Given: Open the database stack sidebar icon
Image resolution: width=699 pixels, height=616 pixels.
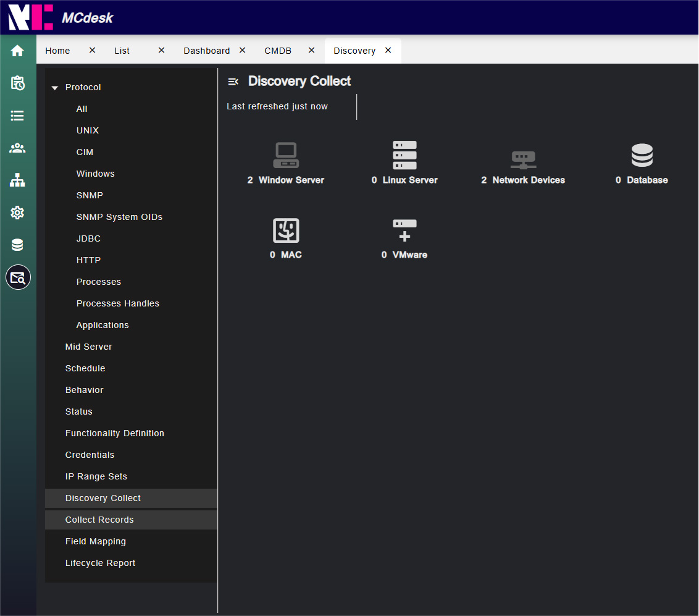Looking at the screenshot, I should pyautogui.click(x=17, y=245).
